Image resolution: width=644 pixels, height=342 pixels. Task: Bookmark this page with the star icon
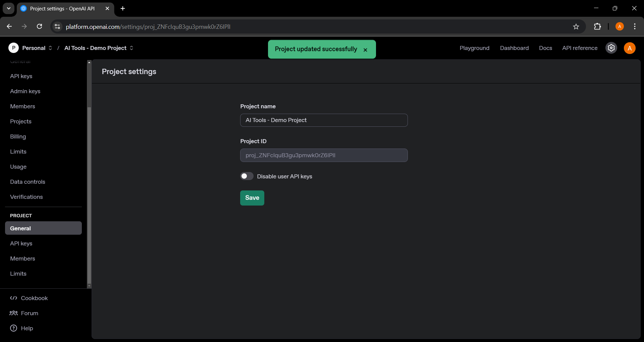coord(576,26)
